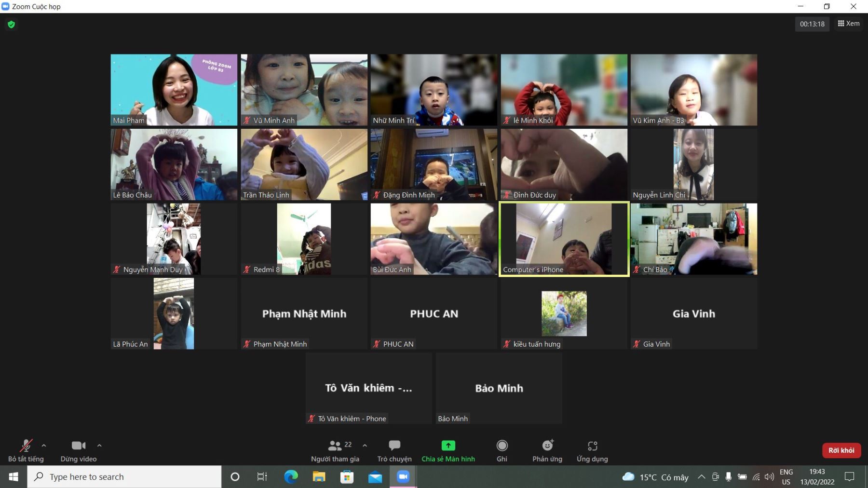
Task: Expand video options arrow beside Dừng video
Action: [x=99, y=446]
